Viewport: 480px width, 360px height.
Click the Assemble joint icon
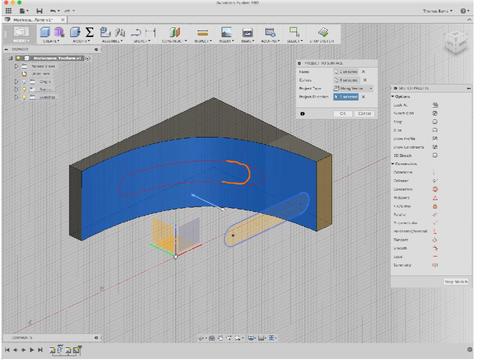point(120,32)
